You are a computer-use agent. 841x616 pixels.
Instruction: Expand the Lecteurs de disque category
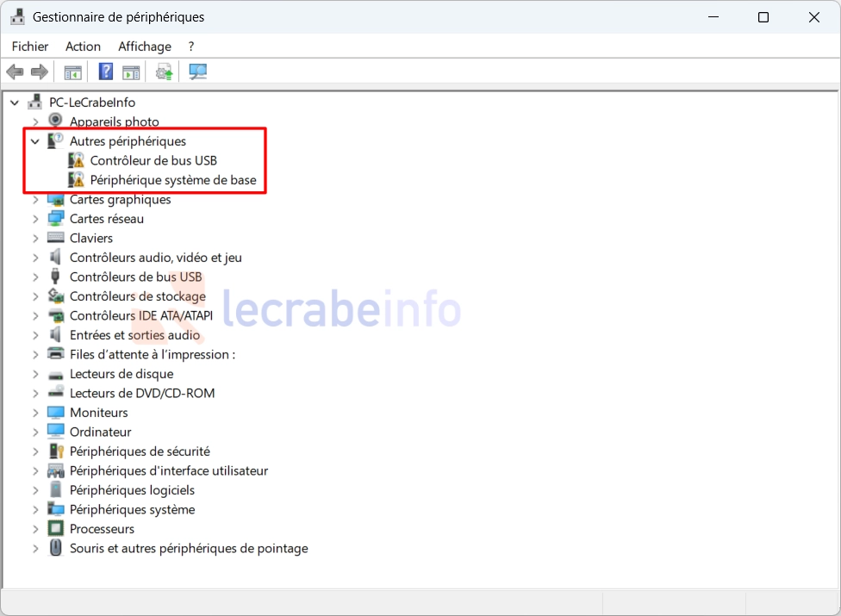[35, 374]
